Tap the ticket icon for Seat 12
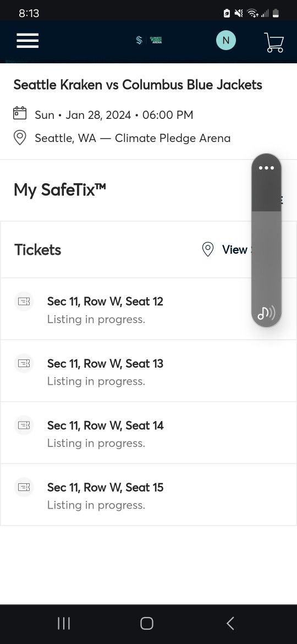 point(24,302)
